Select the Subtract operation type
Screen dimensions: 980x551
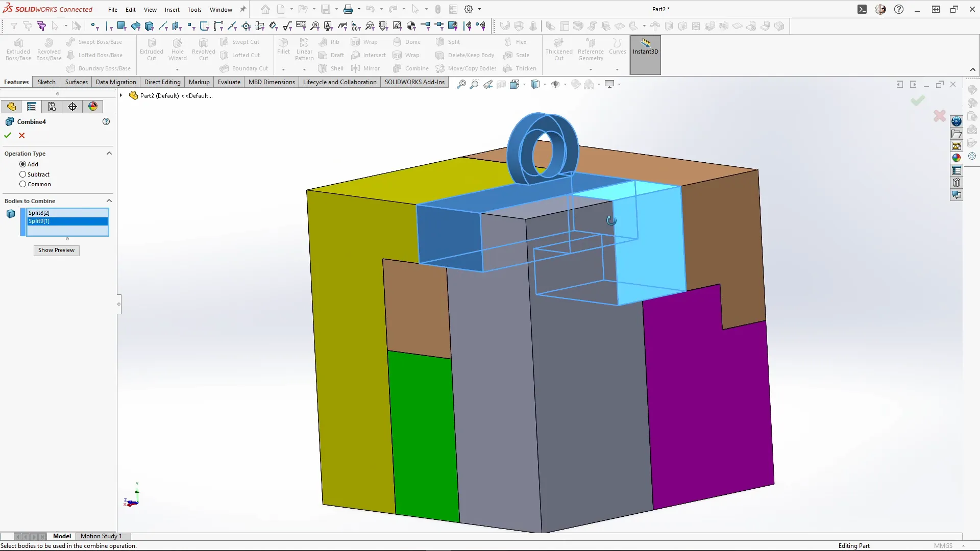click(23, 174)
